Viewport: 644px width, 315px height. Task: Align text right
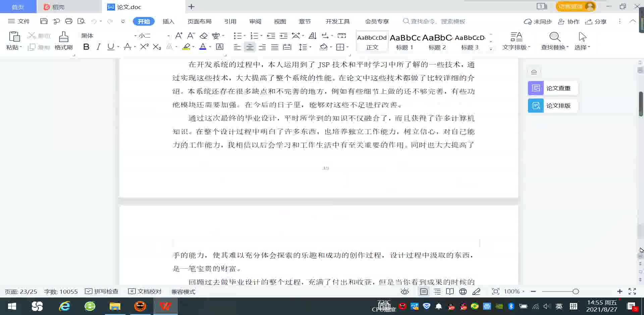262,47
